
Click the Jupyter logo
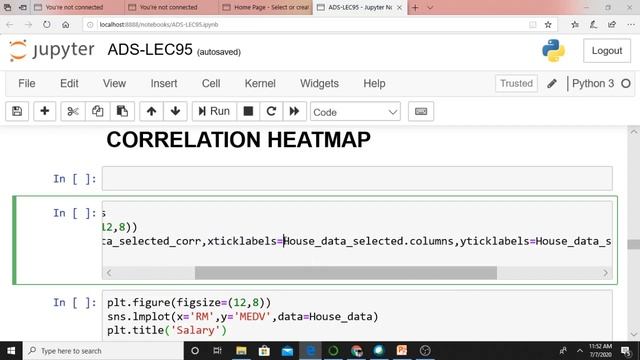52,50
